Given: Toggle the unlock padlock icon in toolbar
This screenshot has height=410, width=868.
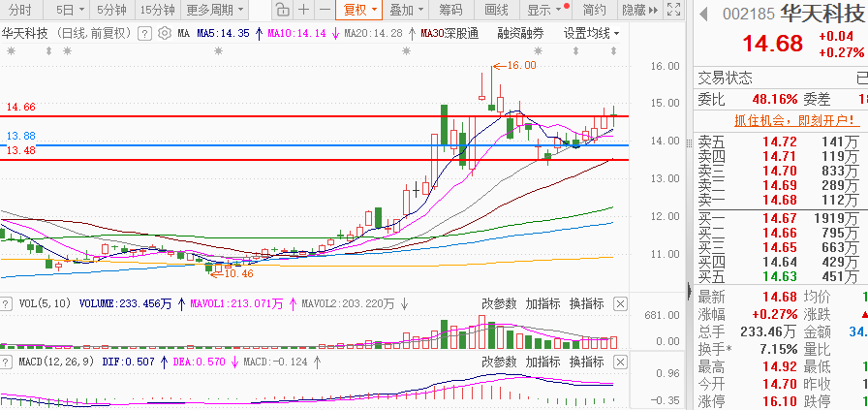Looking at the screenshot, I should tap(282, 10).
